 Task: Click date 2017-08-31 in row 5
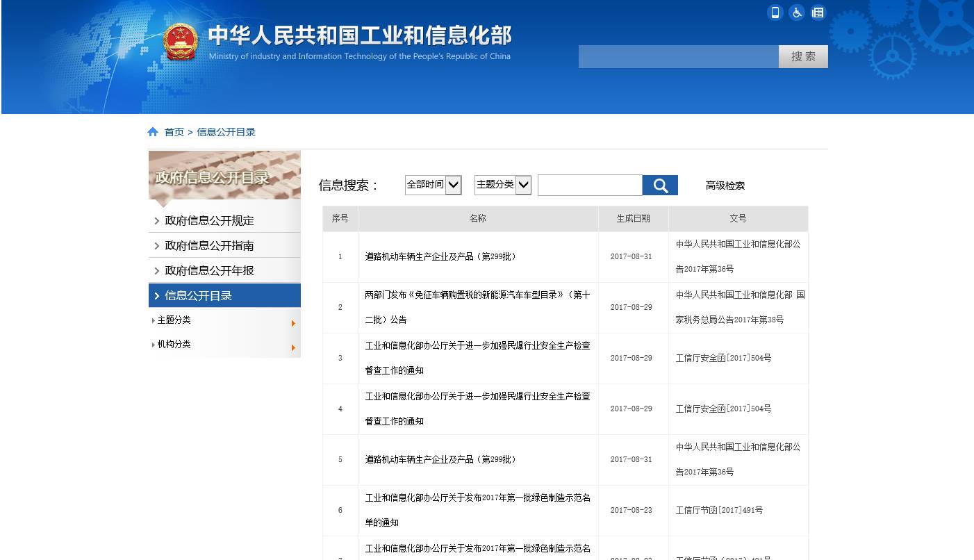tap(632, 459)
